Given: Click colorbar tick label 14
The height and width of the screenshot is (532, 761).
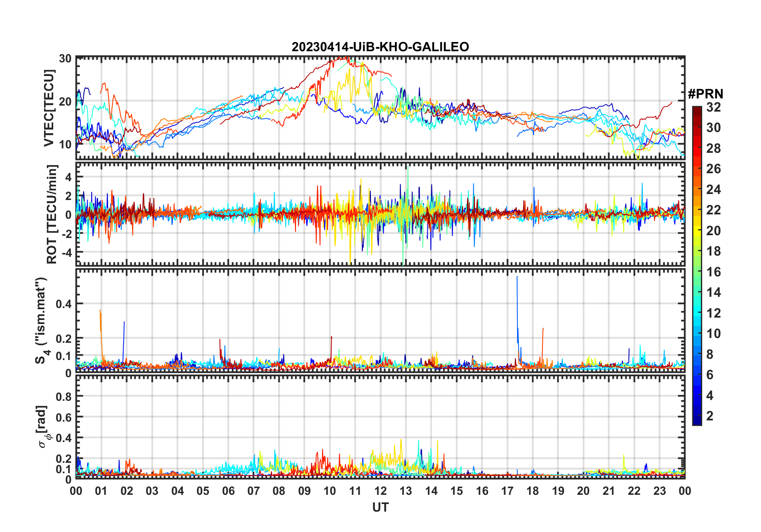Looking at the screenshot, I should (713, 292).
